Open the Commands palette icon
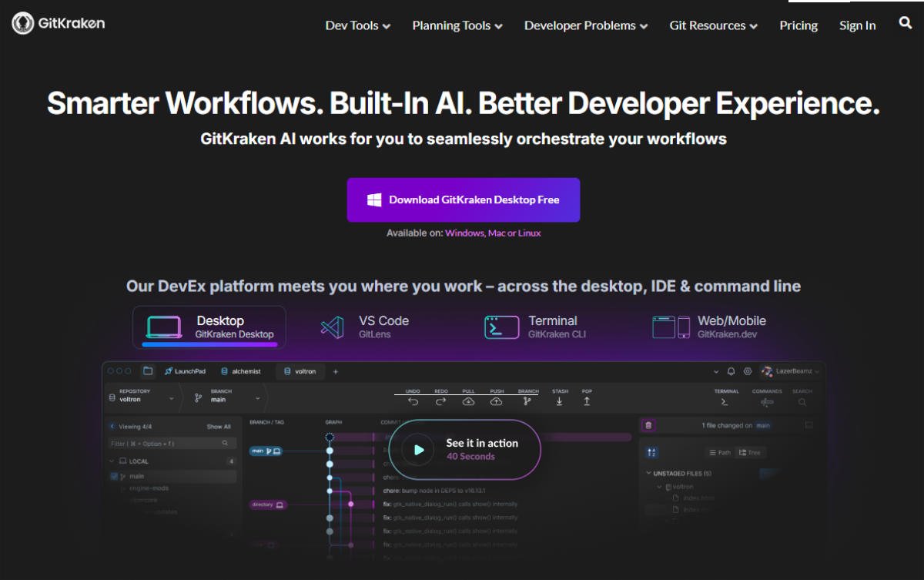The image size is (924, 580). coord(767,402)
